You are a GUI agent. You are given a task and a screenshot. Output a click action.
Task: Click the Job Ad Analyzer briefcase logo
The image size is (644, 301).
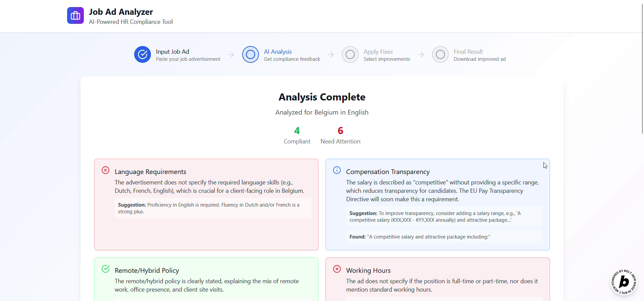click(75, 15)
